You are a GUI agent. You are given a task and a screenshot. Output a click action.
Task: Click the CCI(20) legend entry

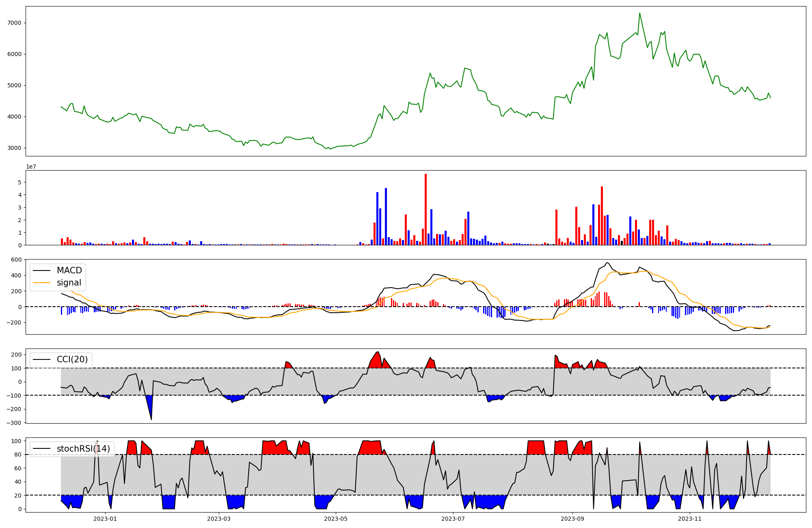click(x=72, y=359)
